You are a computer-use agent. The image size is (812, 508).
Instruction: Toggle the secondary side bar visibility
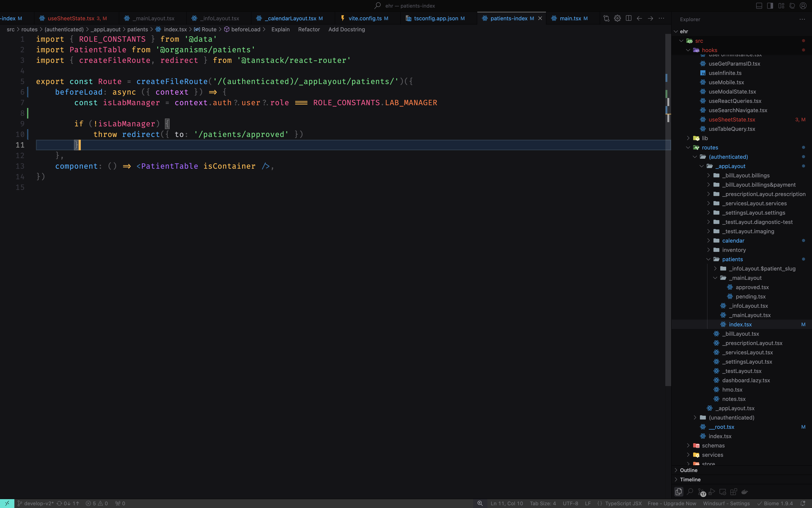pos(770,6)
